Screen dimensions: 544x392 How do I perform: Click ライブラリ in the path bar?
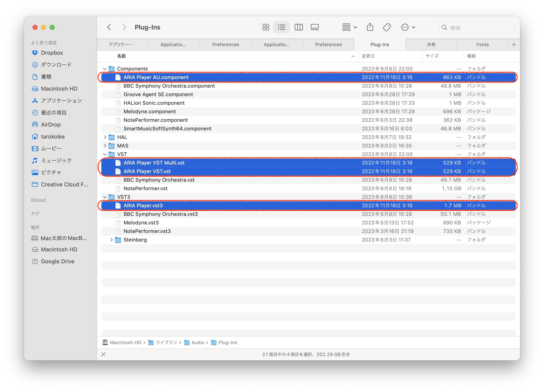coord(163,343)
